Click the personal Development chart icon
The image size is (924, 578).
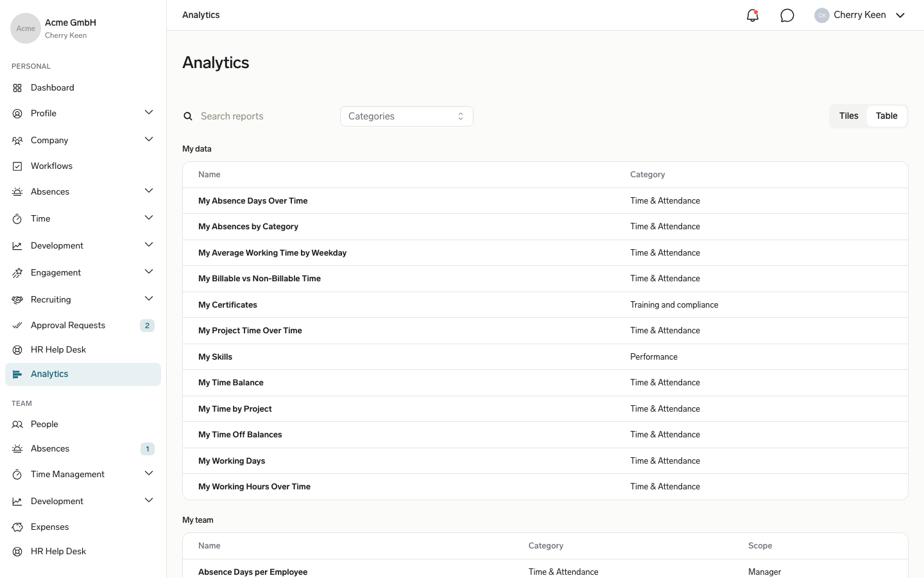[17, 246]
